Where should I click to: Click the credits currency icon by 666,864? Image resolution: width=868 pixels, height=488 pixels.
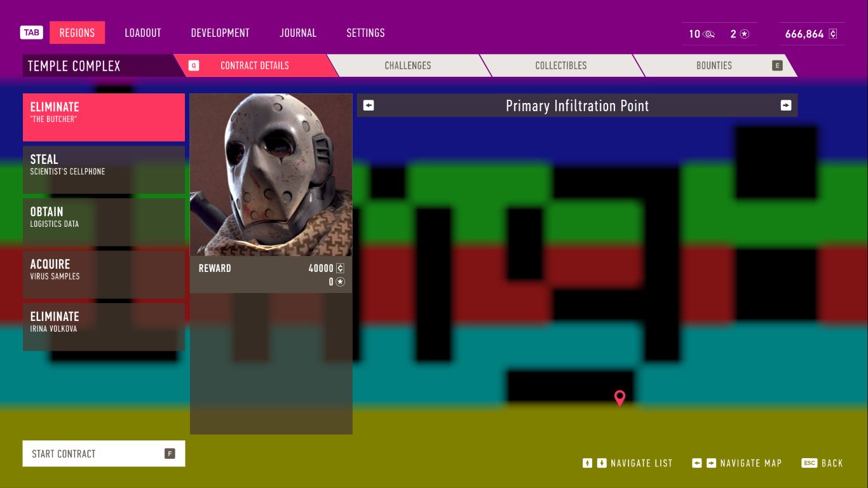833,34
